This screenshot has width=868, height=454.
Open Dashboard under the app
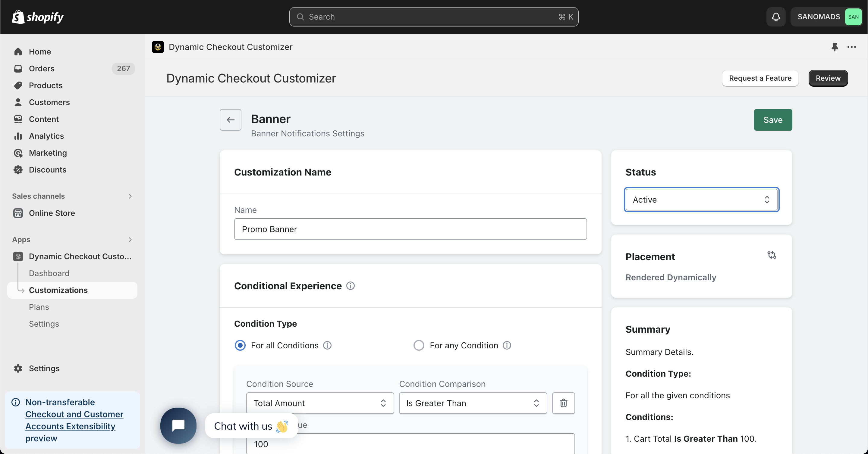pyautogui.click(x=49, y=273)
